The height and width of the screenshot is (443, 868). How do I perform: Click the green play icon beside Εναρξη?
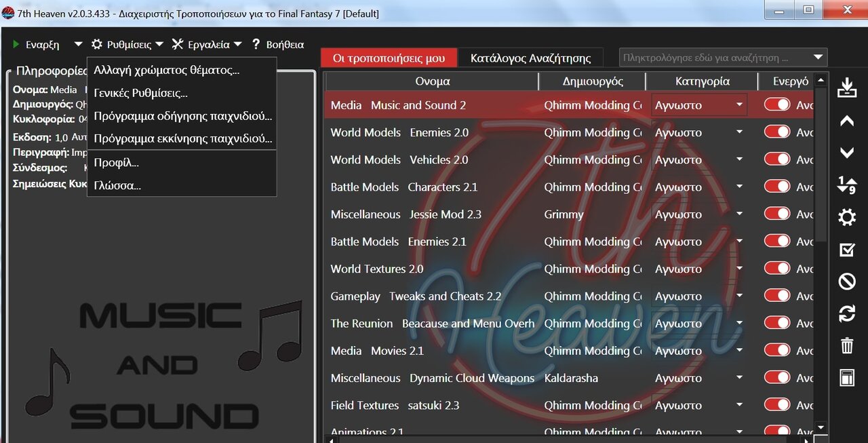(16, 45)
